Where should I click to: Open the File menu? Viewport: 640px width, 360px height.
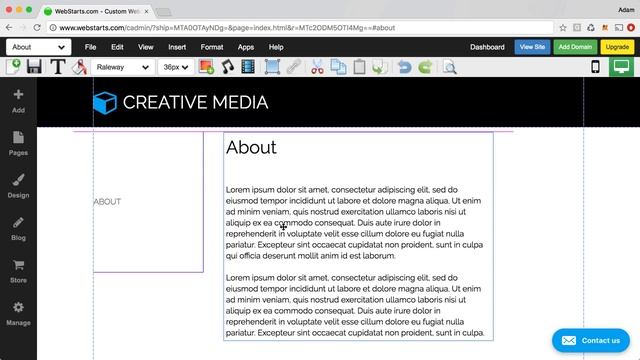[x=90, y=47]
